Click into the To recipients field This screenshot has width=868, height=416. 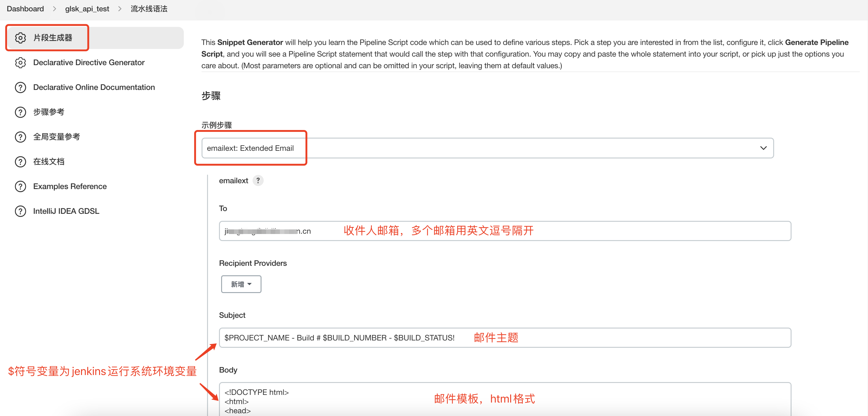[640, 231]
